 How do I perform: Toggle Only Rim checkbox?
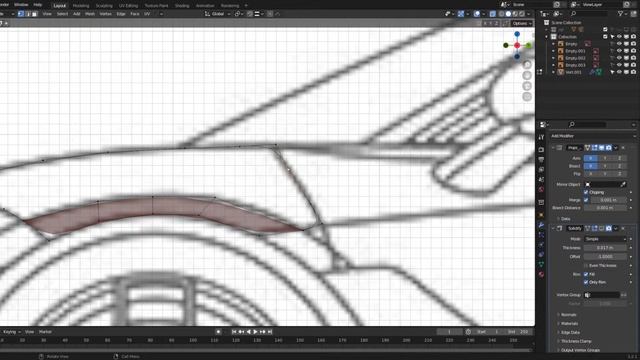(586, 282)
